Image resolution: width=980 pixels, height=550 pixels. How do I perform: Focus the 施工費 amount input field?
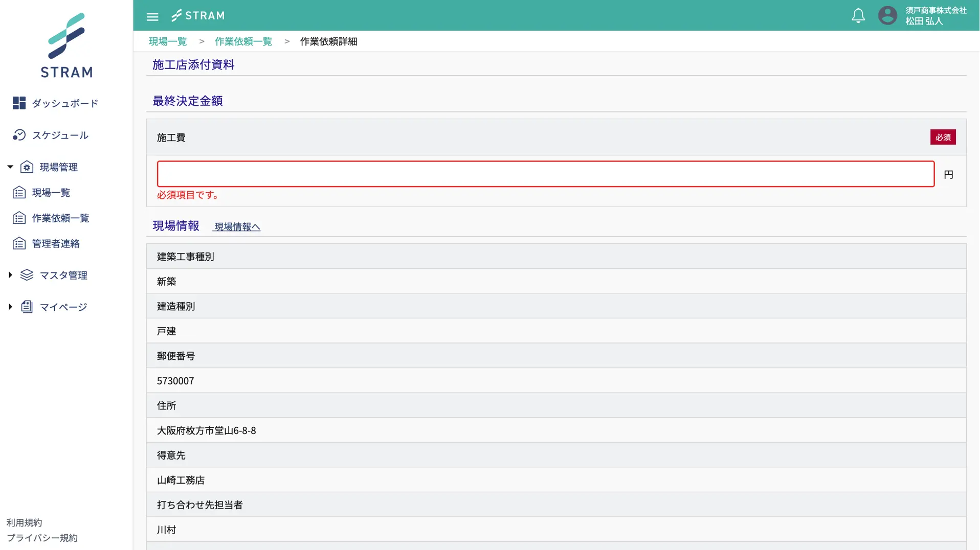(545, 174)
